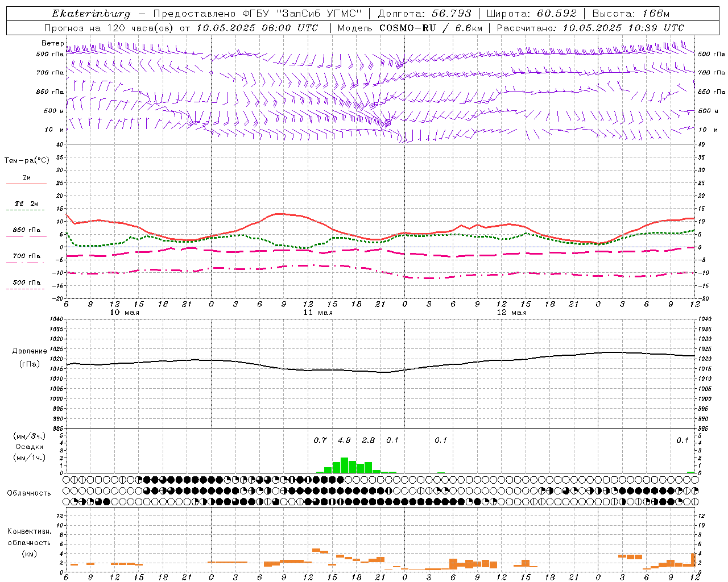Click the 10 мая date label
Viewport: 728px width, 582px height.
click(125, 313)
